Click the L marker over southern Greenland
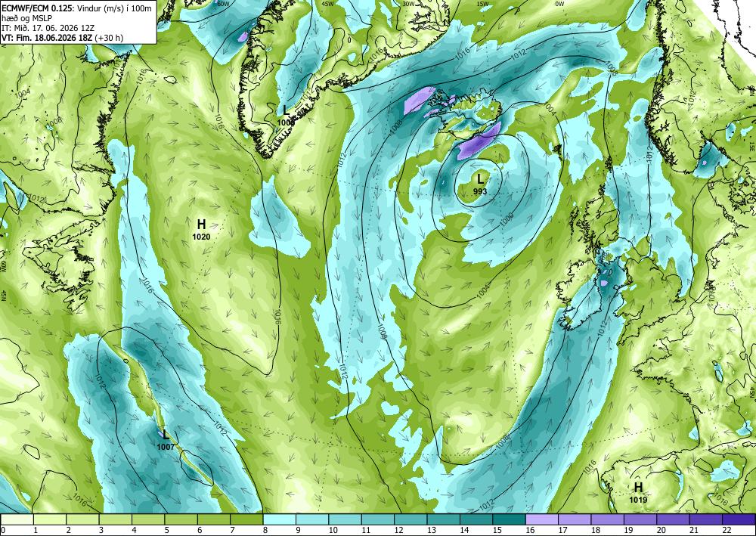The width and height of the screenshot is (756, 536). pos(286,110)
